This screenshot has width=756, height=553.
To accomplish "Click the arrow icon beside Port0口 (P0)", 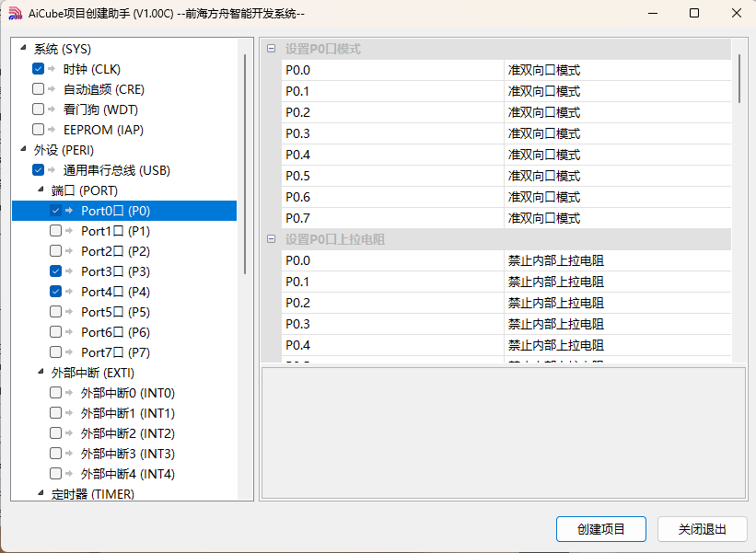I will tap(69, 211).
